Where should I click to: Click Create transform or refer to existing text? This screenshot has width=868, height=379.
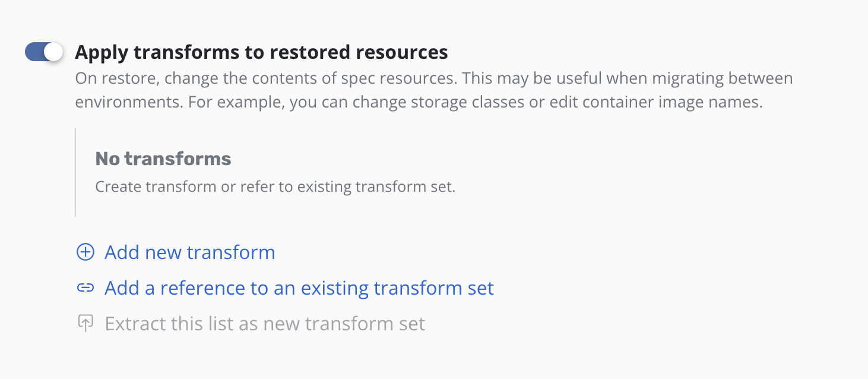274,186
